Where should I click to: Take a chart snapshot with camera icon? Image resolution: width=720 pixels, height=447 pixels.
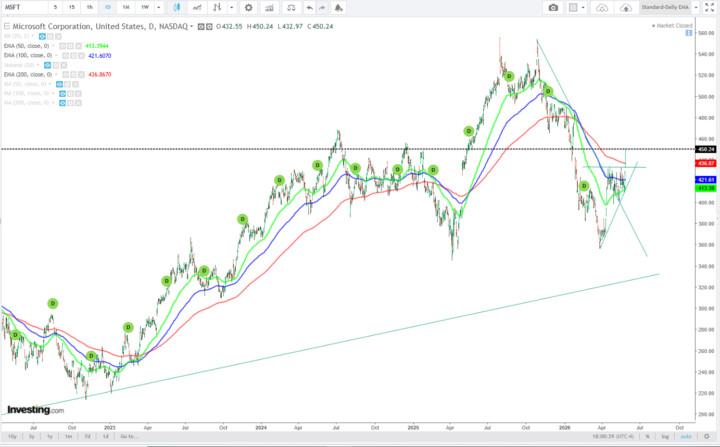[553, 7]
